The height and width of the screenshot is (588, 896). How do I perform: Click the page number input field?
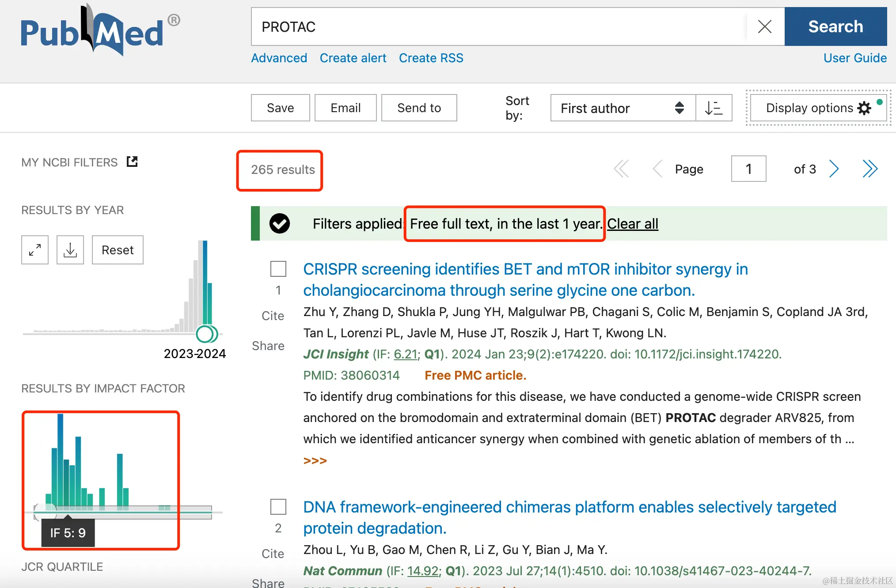coord(748,169)
